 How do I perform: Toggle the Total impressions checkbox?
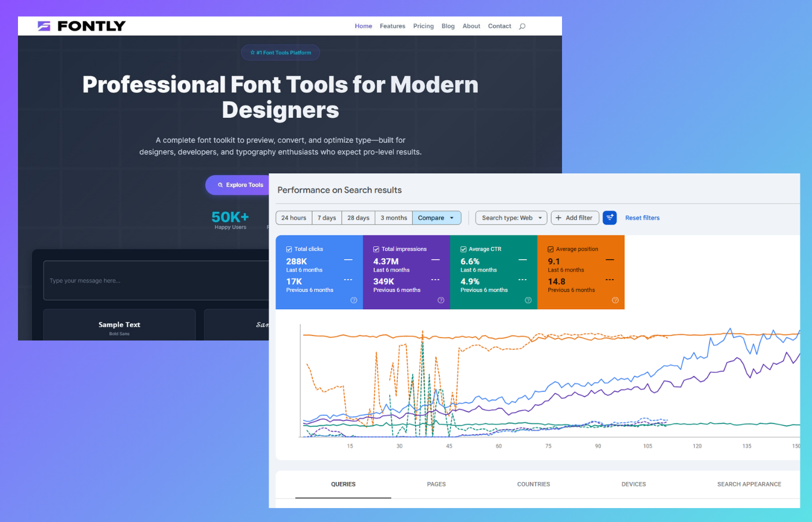click(x=376, y=249)
